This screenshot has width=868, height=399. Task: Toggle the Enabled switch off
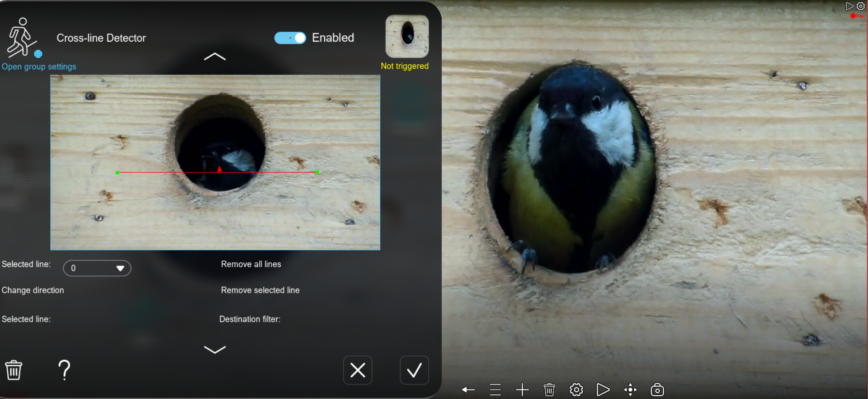pyautogui.click(x=290, y=38)
